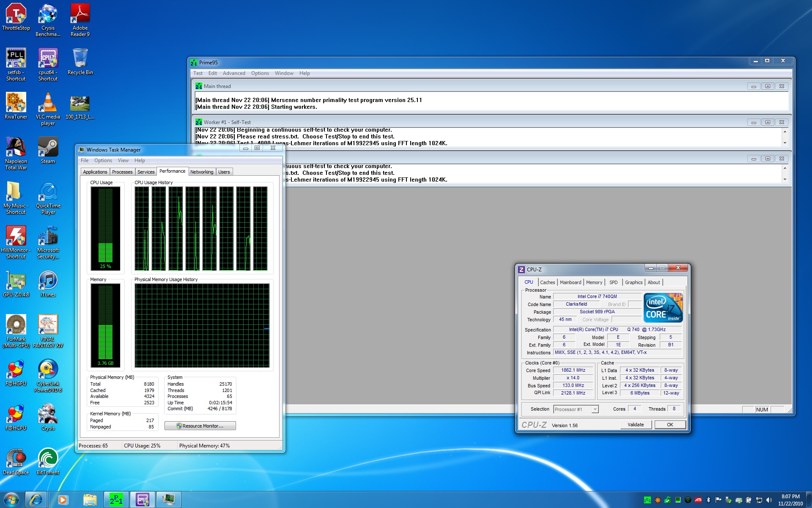Maximize the Main thread child window
Screen dimensions: 812x508
click(x=768, y=86)
